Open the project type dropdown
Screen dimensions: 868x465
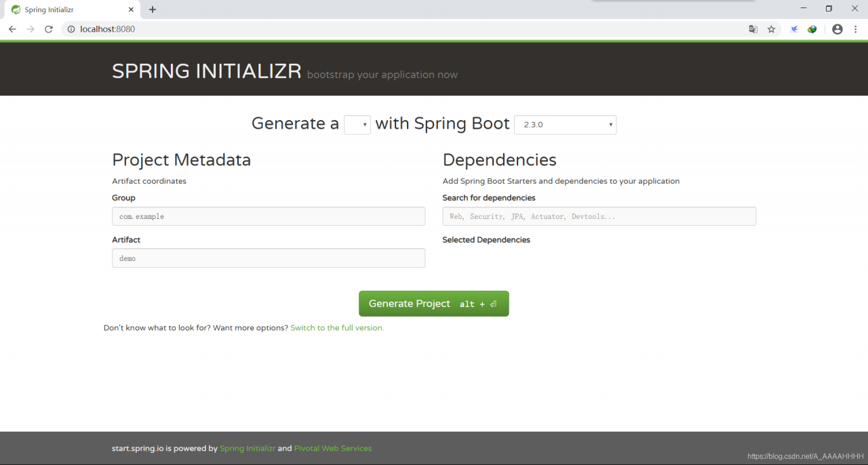coord(357,125)
